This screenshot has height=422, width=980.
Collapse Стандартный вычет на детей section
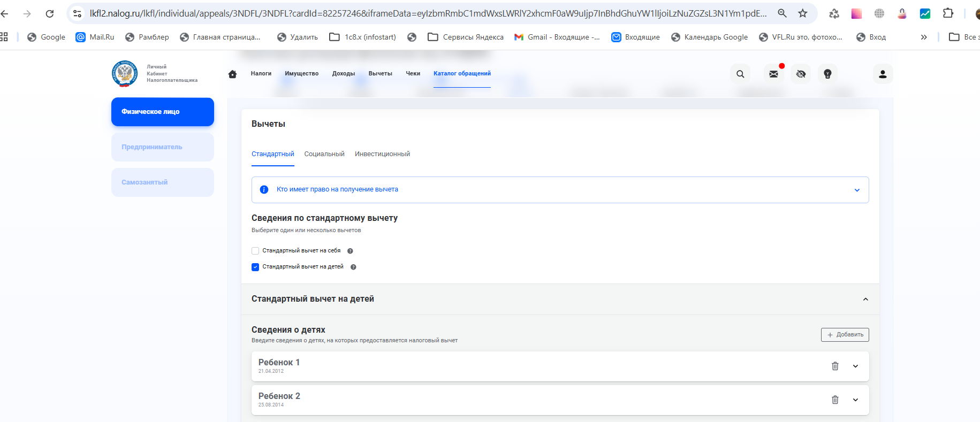tap(865, 300)
